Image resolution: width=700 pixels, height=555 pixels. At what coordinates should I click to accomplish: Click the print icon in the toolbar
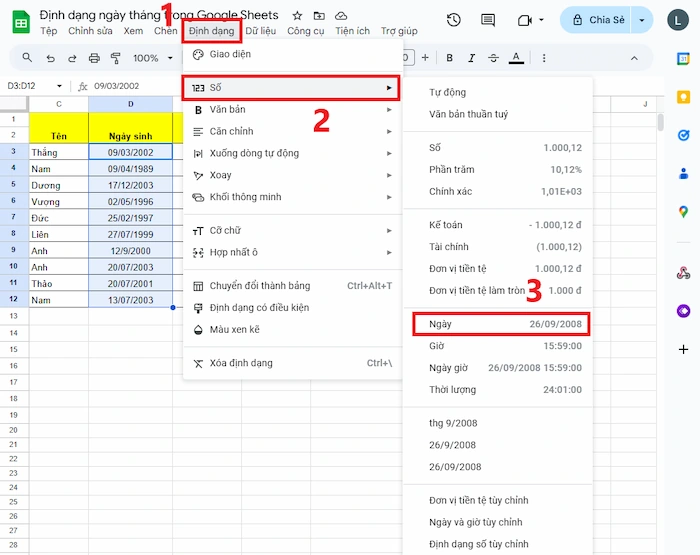pyautogui.click(x=94, y=58)
